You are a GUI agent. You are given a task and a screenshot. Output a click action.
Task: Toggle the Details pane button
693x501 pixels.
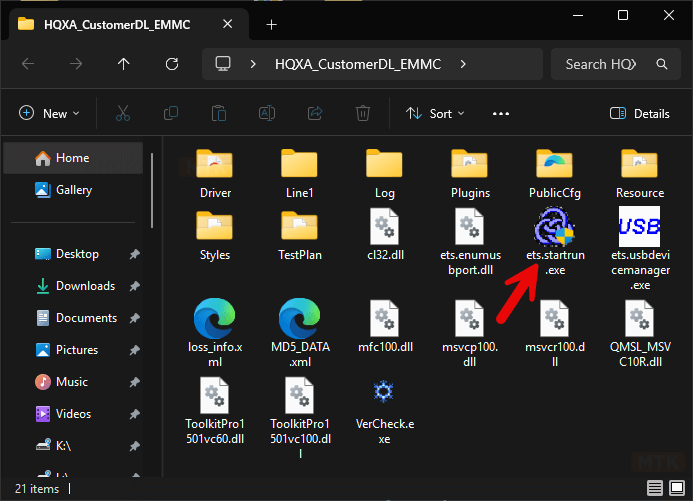tap(640, 114)
